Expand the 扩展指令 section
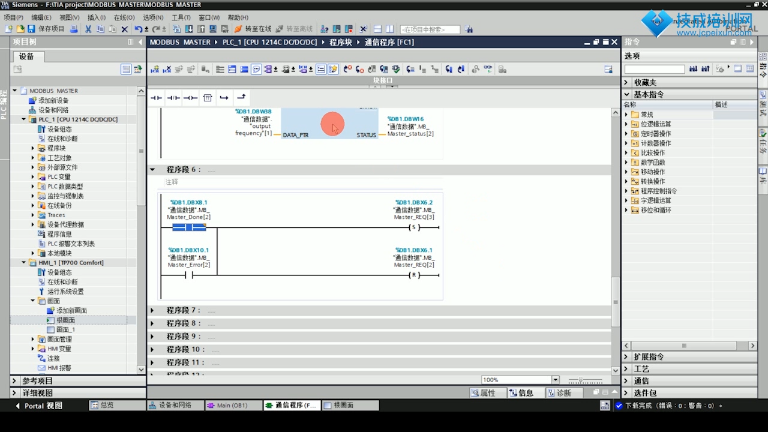 coord(626,357)
